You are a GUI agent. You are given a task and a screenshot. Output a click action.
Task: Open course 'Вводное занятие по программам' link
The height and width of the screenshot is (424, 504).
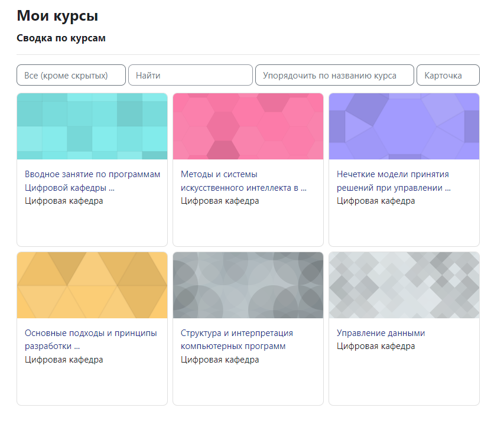92,181
